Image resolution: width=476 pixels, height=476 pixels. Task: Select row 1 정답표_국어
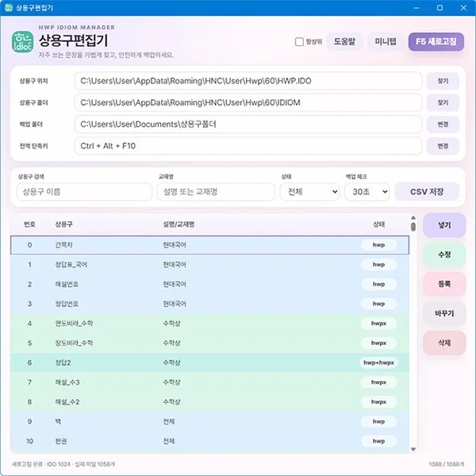pyautogui.click(x=209, y=264)
